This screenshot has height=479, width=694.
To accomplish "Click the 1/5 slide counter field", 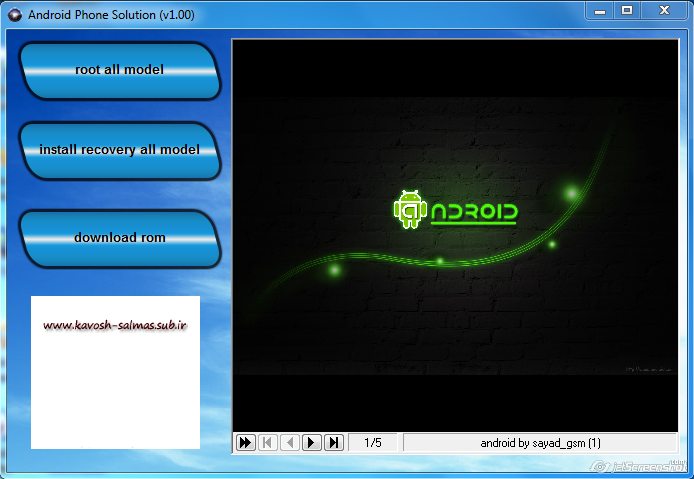I will click(x=373, y=443).
